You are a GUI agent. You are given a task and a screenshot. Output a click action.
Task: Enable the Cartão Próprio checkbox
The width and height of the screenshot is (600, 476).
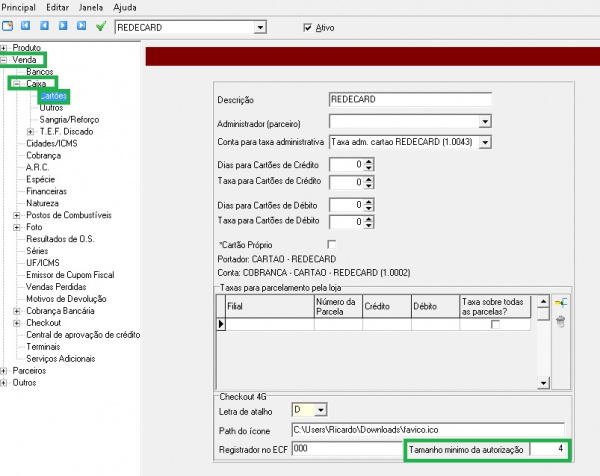[332, 245]
